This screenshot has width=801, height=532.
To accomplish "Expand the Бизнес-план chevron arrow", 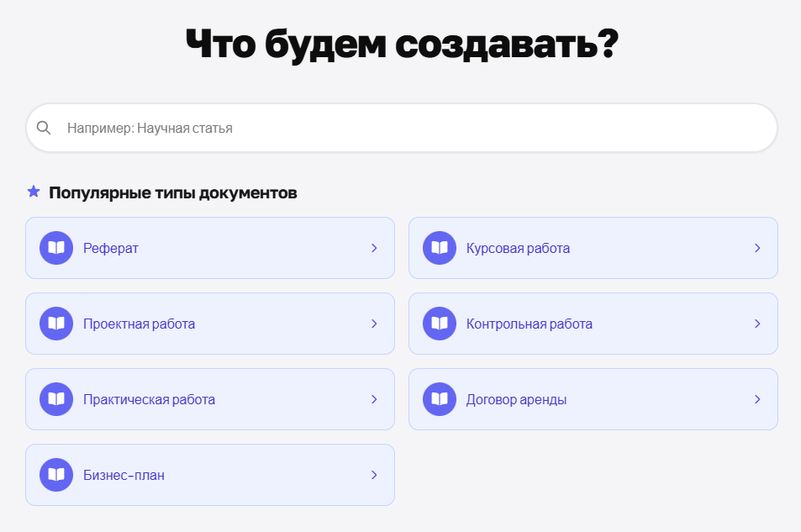I will pyautogui.click(x=374, y=475).
